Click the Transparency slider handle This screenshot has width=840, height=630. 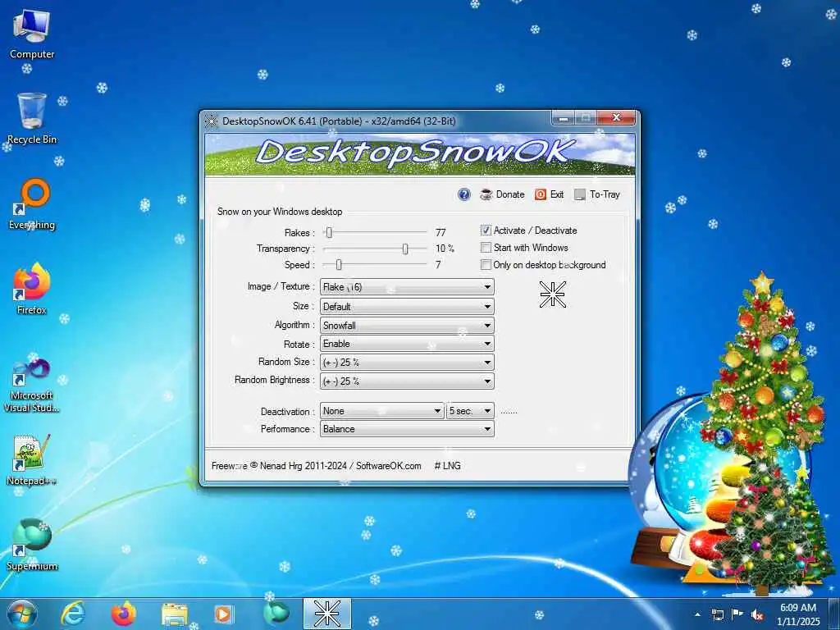(405, 249)
